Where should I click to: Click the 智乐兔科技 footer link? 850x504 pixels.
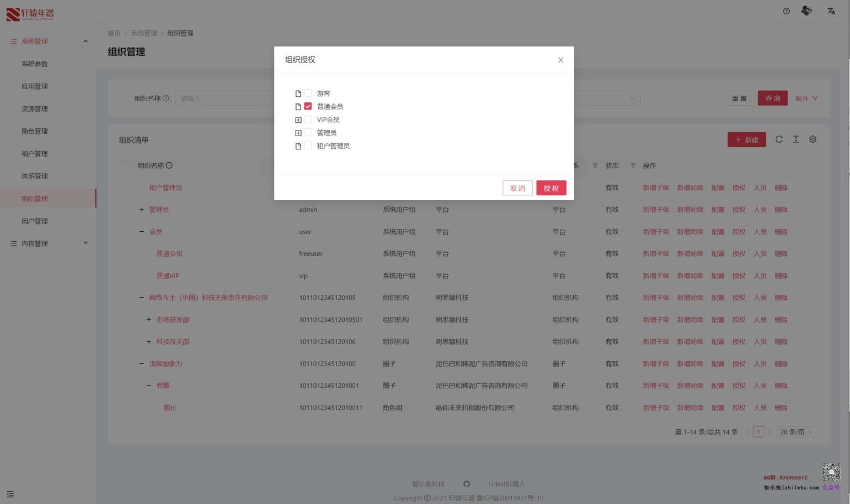point(428,484)
